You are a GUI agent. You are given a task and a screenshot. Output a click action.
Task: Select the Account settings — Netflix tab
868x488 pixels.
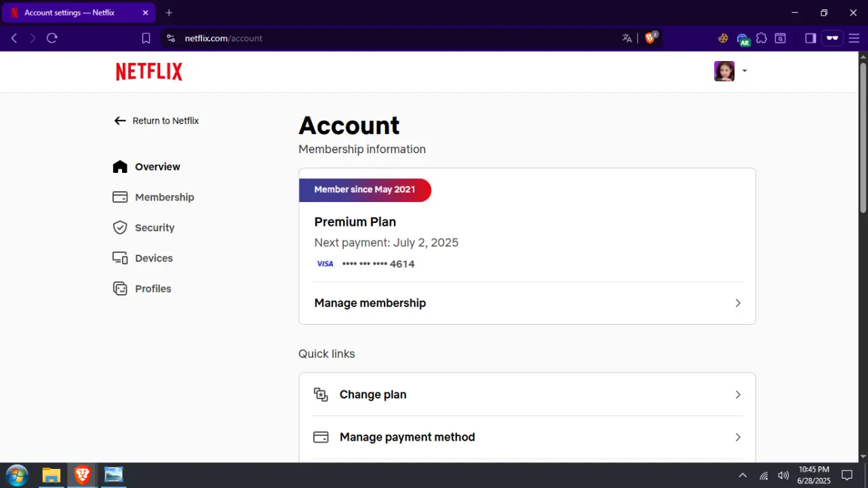pyautogui.click(x=79, y=13)
